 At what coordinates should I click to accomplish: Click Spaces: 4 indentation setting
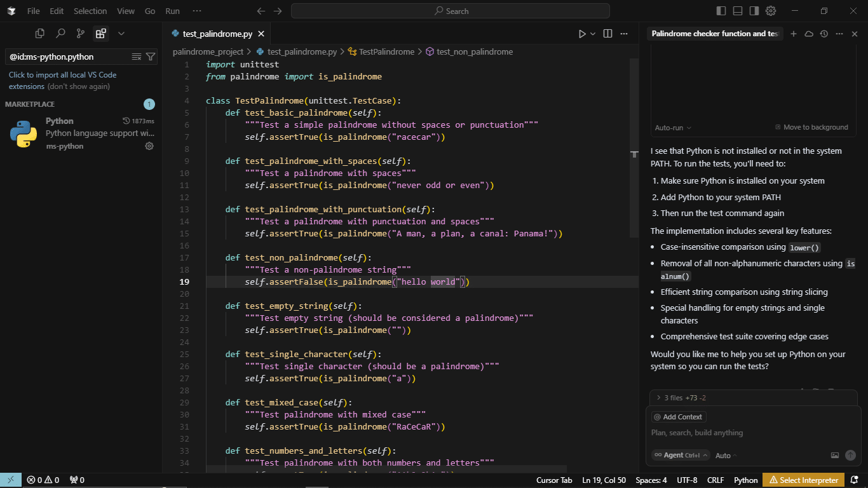pyautogui.click(x=651, y=480)
